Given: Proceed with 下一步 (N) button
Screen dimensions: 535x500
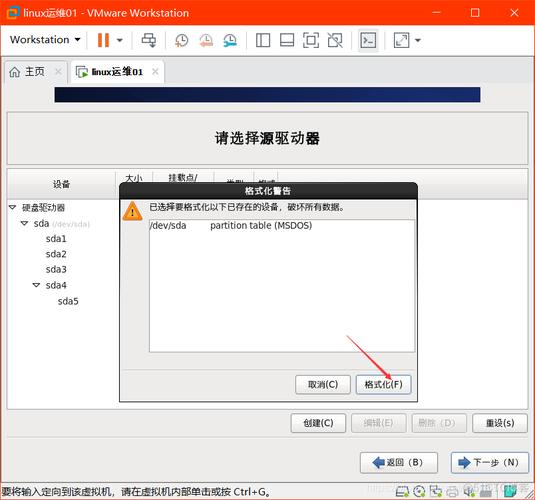Looking at the screenshot, I should pyautogui.click(x=490, y=462).
